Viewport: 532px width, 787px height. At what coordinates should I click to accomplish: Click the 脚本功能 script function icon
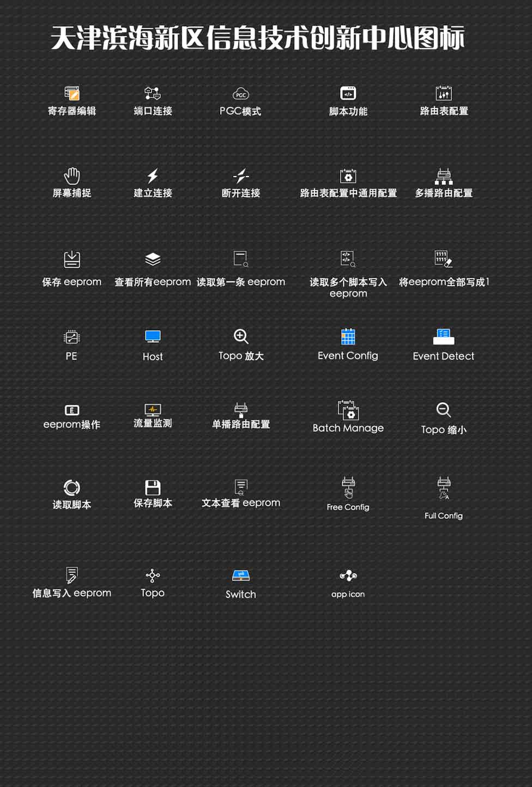point(348,93)
